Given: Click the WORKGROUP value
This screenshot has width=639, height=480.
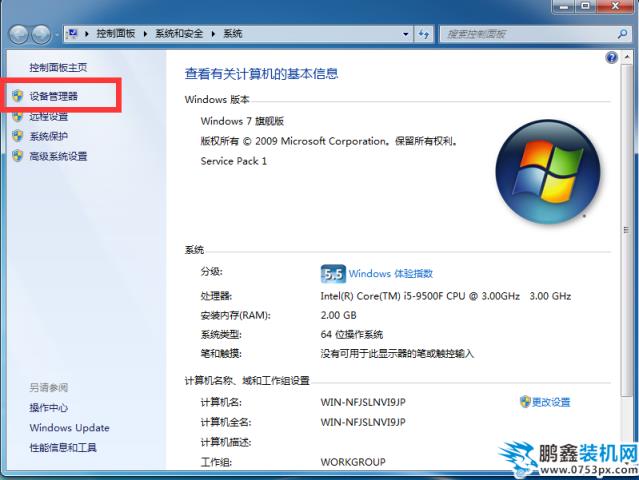Looking at the screenshot, I should click(353, 462).
